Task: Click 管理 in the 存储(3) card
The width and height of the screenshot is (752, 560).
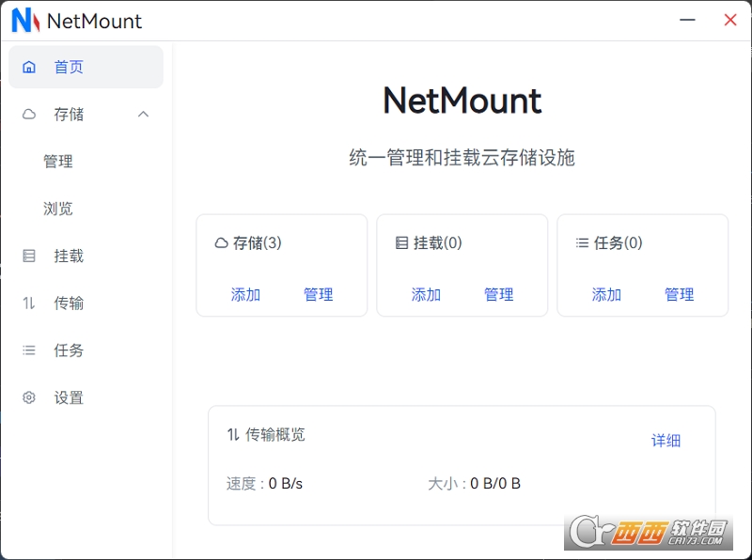Action: (x=319, y=294)
